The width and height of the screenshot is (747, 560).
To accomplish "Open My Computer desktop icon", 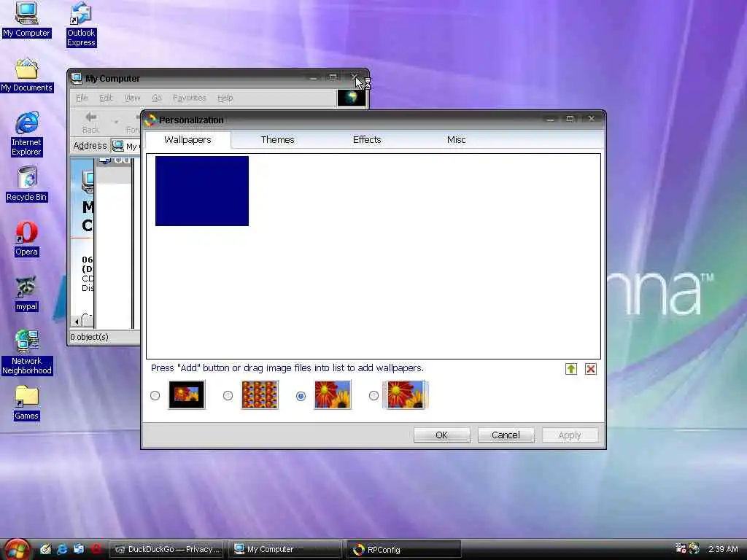I will coord(26,19).
